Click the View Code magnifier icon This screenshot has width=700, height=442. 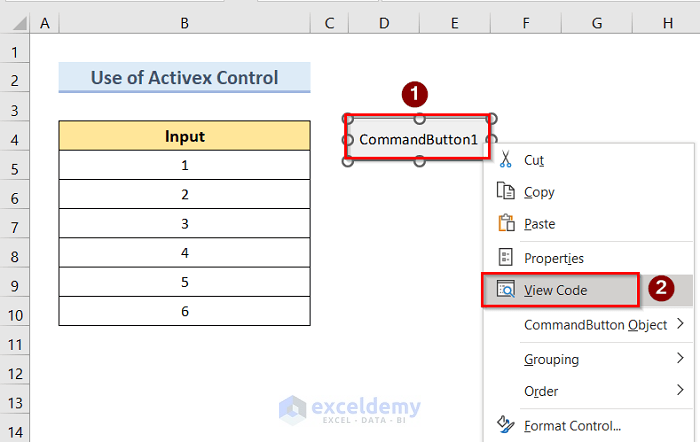point(505,290)
